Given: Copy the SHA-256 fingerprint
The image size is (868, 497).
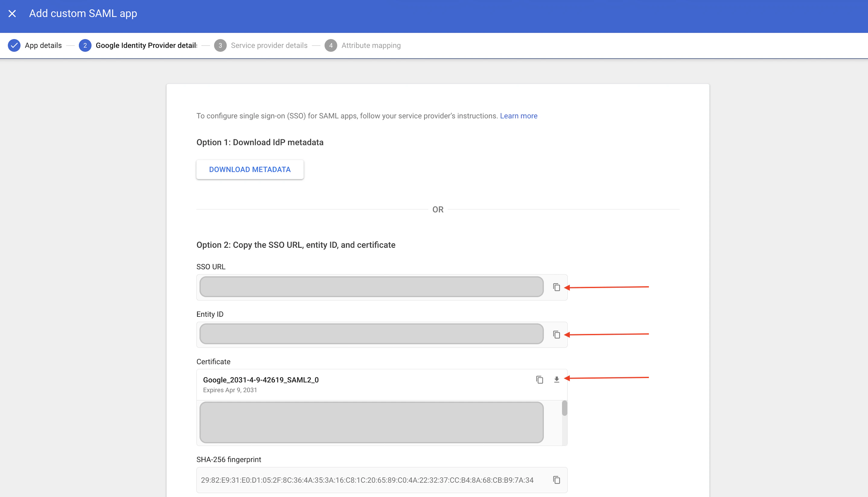Looking at the screenshot, I should pyautogui.click(x=557, y=479).
